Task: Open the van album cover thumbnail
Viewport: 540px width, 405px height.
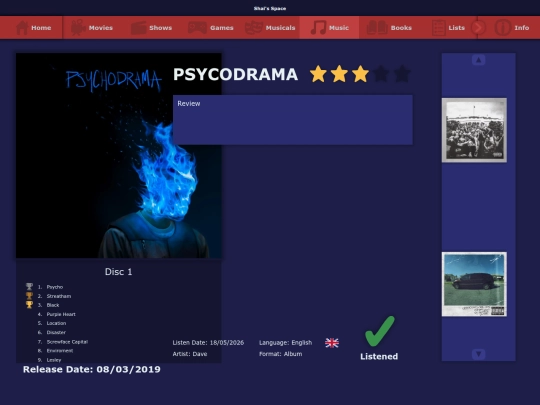Action: coord(474,284)
